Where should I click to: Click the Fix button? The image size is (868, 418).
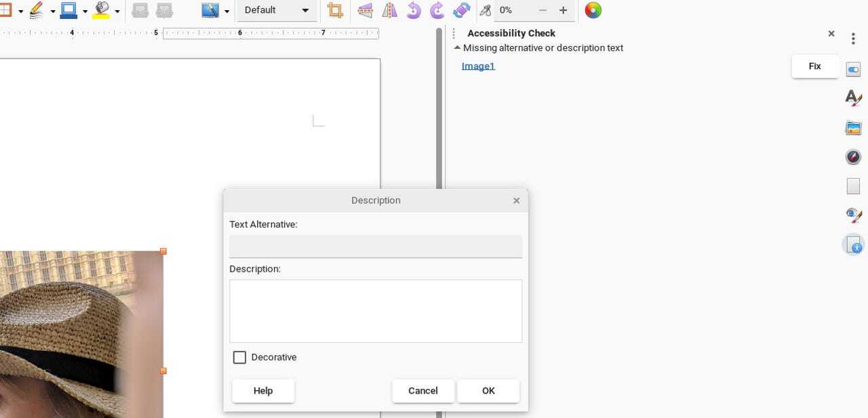point(814,66)
